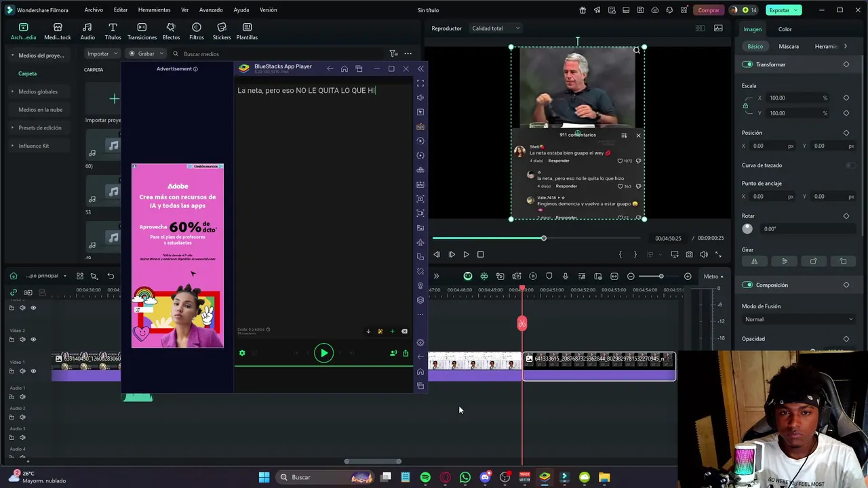Open the Metro audio meter dropdown
Screen dimensions: 868x488
pos(713,276)
